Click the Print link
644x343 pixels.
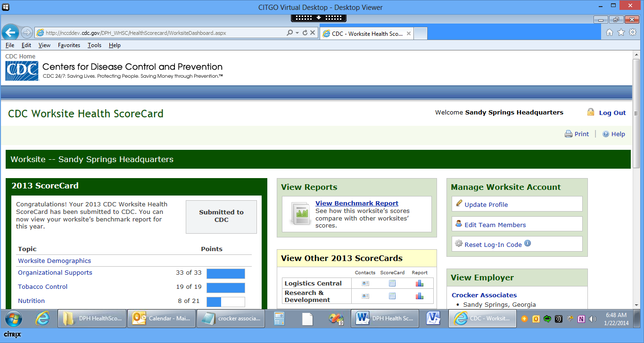[582, 134]
